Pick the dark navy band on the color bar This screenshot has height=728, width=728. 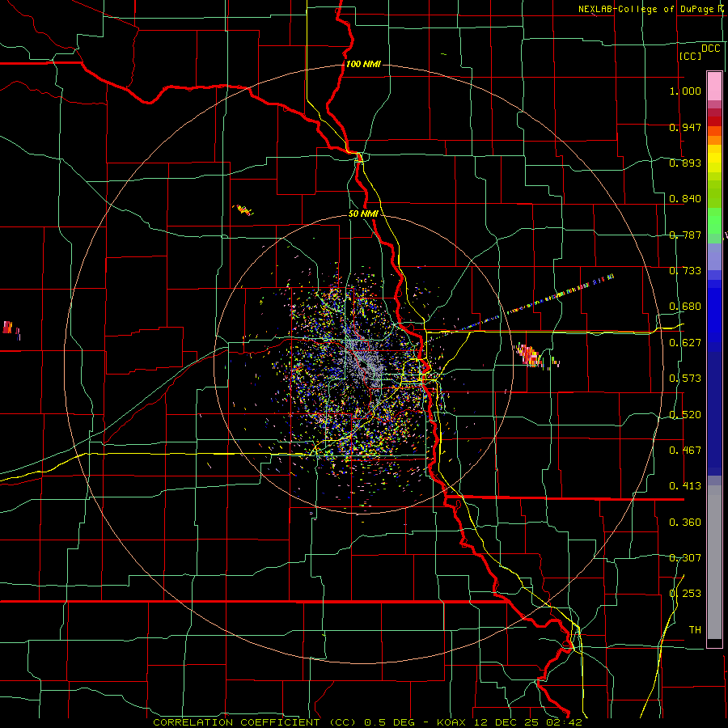[714, 408]
